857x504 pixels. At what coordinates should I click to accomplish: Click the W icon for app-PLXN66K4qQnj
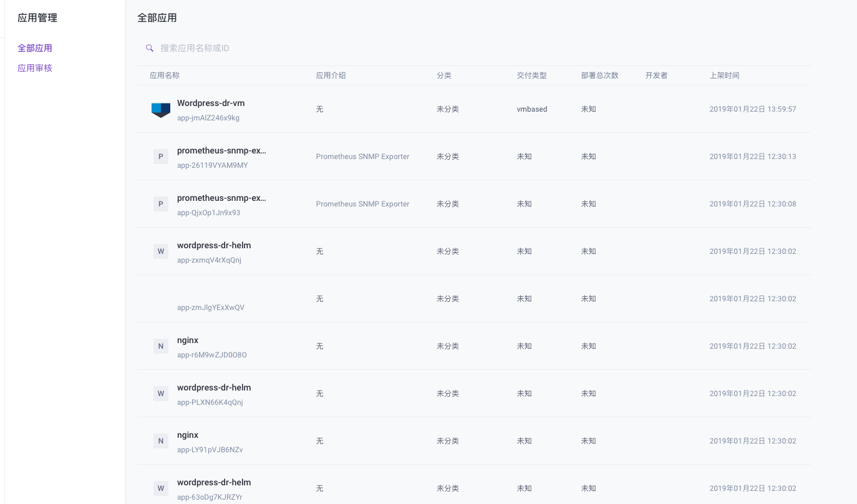coord(161,394)
